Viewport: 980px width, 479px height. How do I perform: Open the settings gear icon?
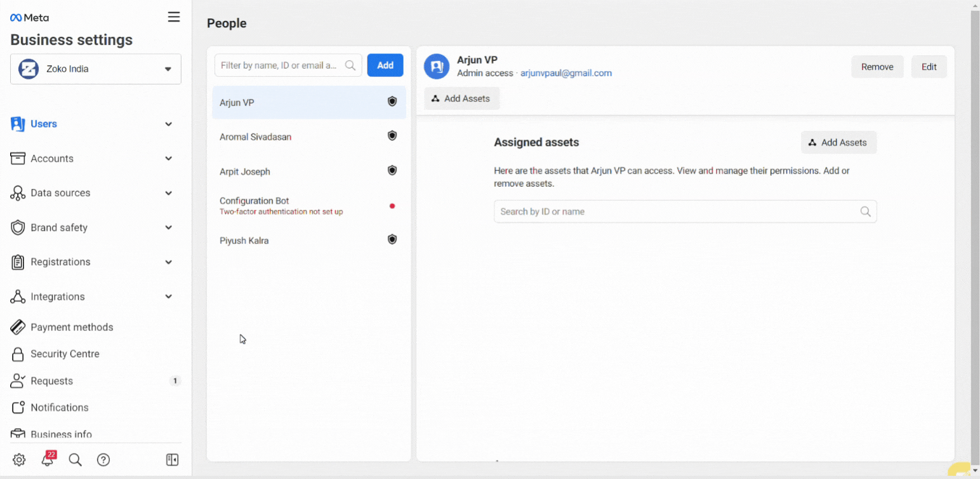[19, 460]
